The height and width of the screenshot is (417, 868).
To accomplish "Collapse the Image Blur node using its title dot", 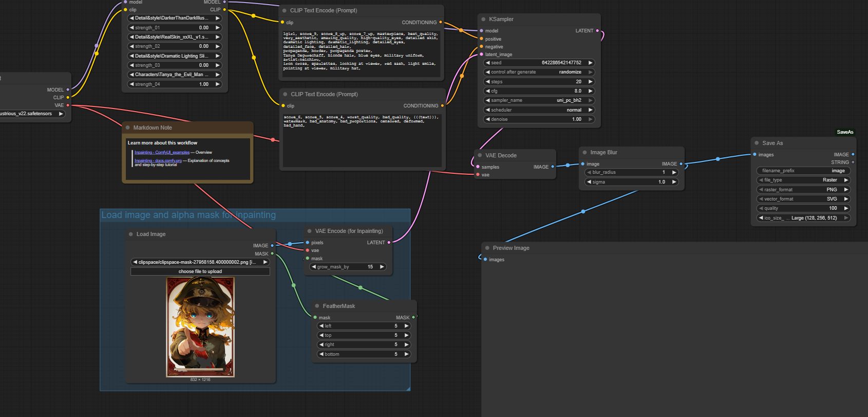I will [584, 152].
